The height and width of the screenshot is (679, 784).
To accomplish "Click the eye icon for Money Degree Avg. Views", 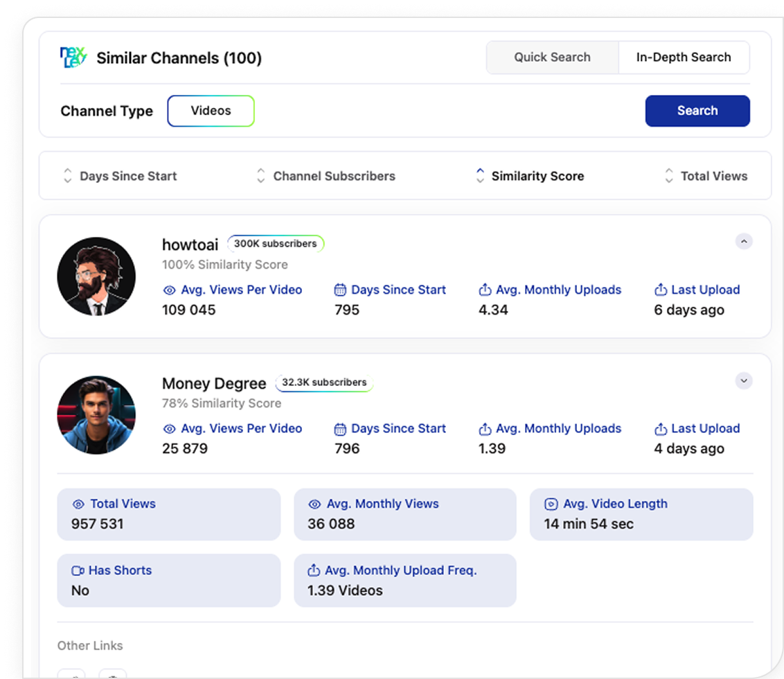I will (x=170, y=429).
